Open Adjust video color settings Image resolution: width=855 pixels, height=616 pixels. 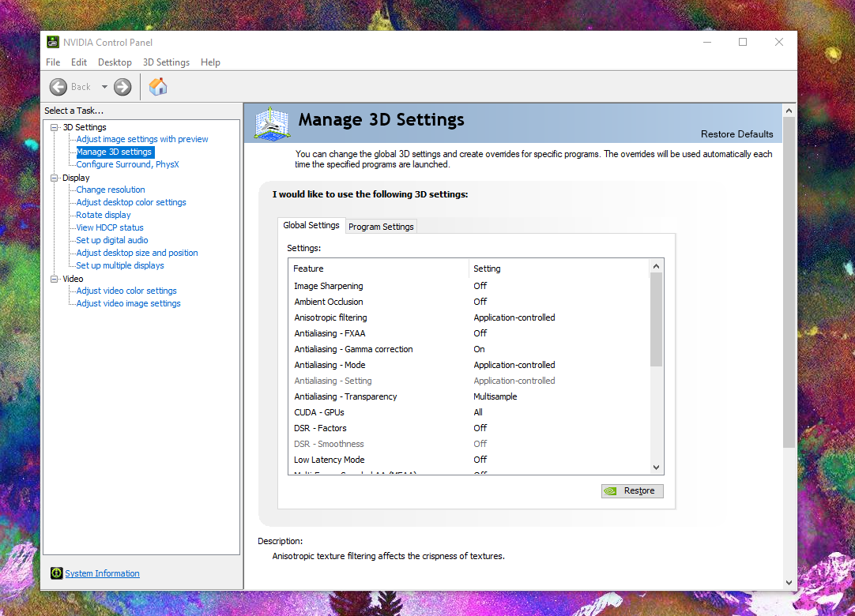coord(126,291)
